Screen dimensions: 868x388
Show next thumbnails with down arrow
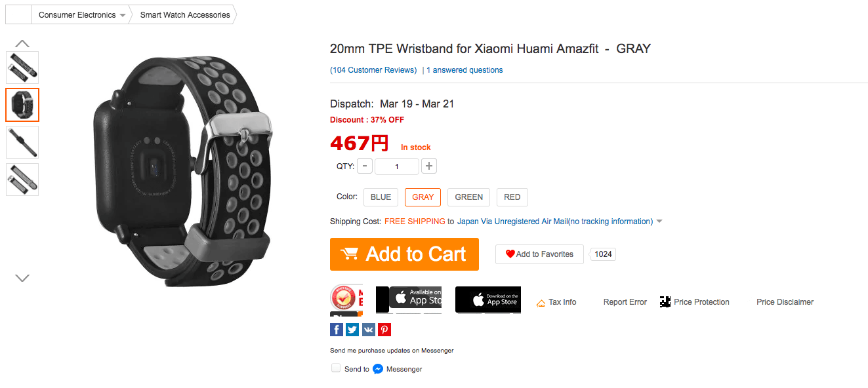(x=22, y=278)
